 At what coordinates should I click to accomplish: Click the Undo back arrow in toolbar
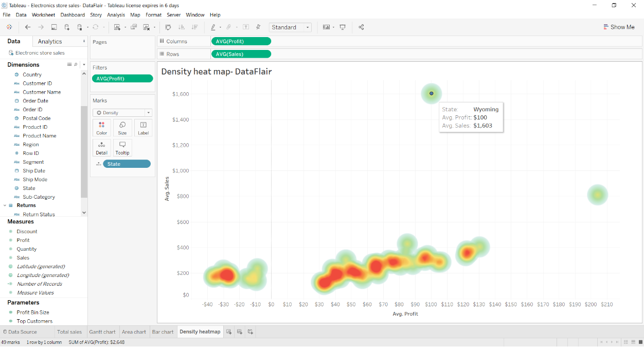click(x=28, y=27)
